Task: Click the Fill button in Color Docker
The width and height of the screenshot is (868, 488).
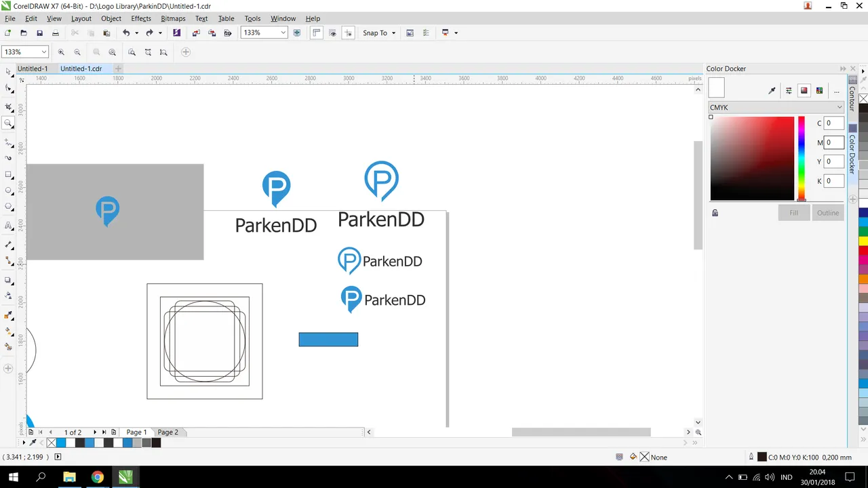Action: [793, 213]
